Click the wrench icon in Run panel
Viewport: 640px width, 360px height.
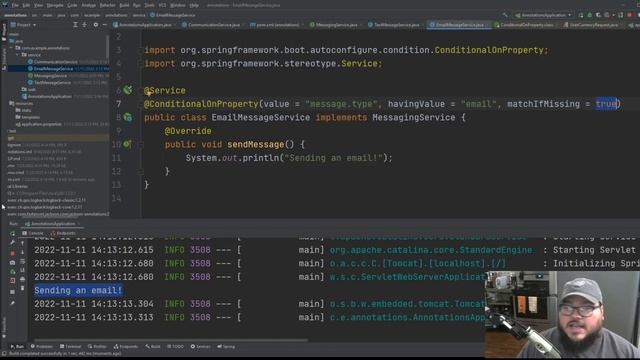[13, 243]
